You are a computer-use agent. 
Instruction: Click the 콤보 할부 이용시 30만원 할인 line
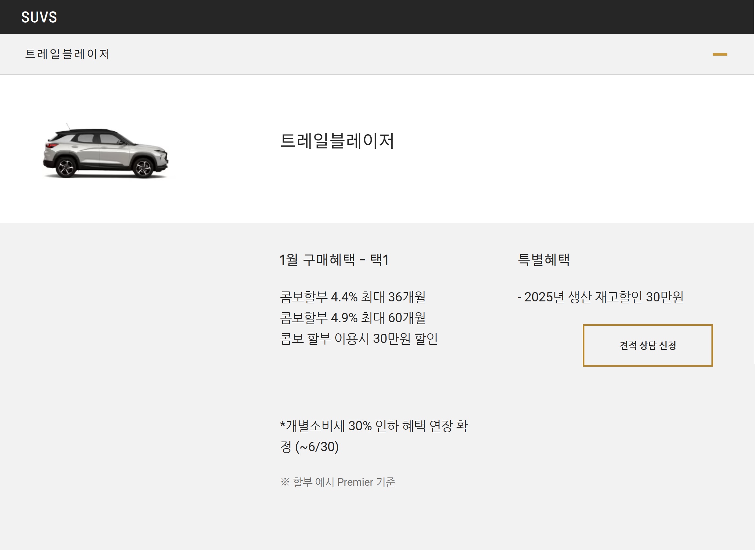point(358,338)
